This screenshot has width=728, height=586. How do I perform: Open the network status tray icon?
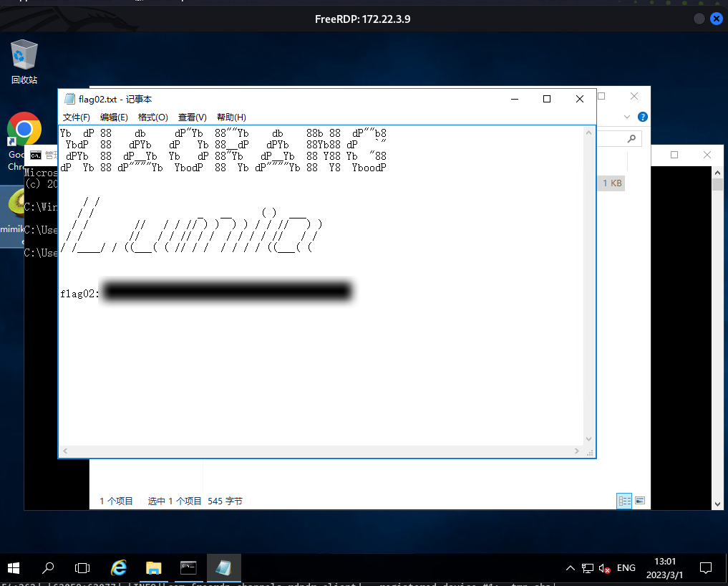(587, 568)
